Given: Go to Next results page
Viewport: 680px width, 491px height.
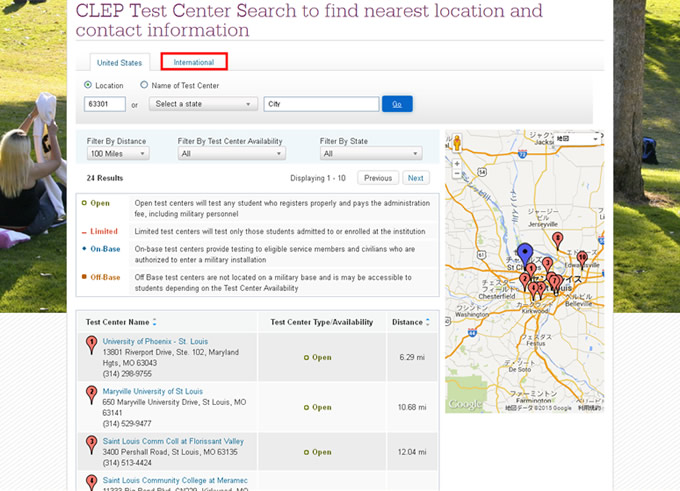Looking at the screenshot, I should click(415, 178).
